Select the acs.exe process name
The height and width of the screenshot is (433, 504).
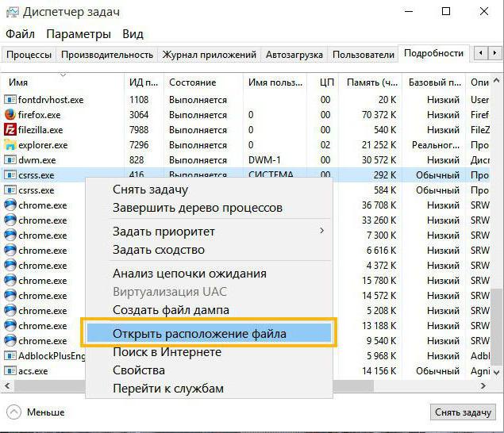(33, 371)
